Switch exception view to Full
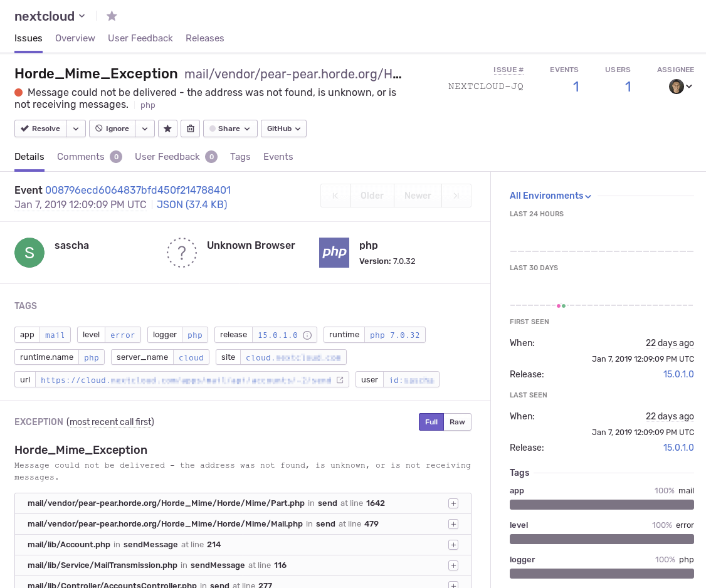706x588 pixels. point(431,422)
